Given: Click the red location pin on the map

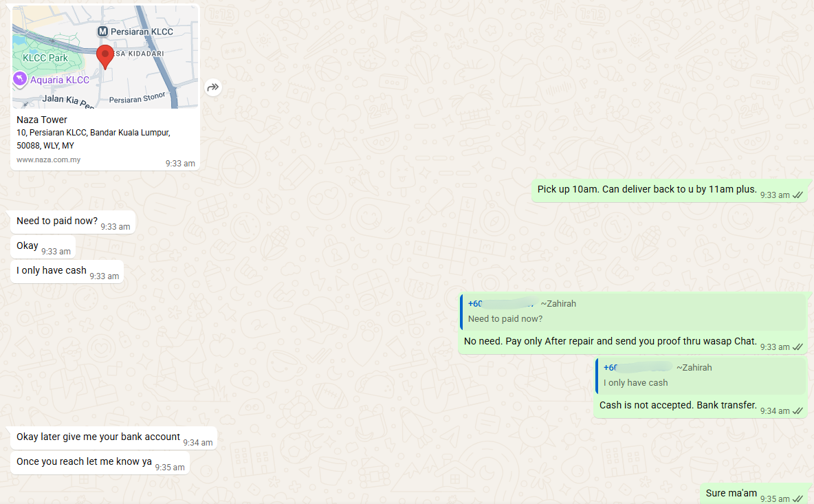Looking at the screenshot, I should click(105, 57).
